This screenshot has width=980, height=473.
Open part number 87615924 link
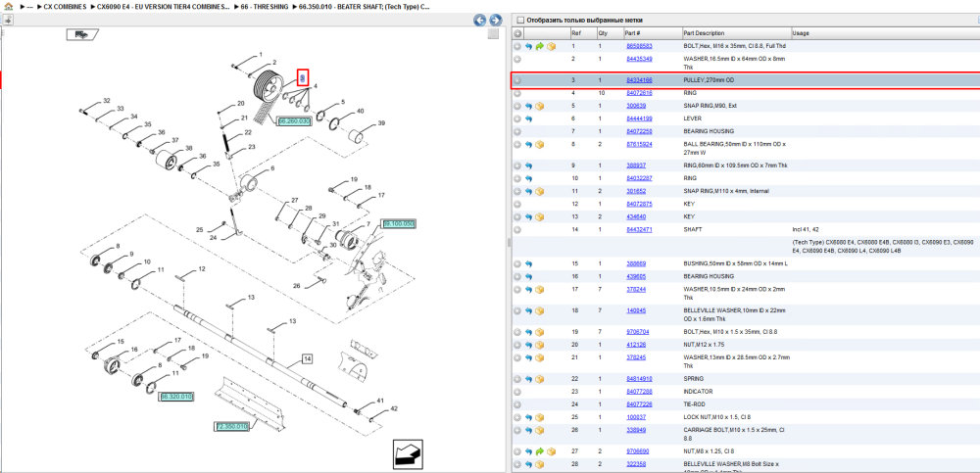click(639, 144)
